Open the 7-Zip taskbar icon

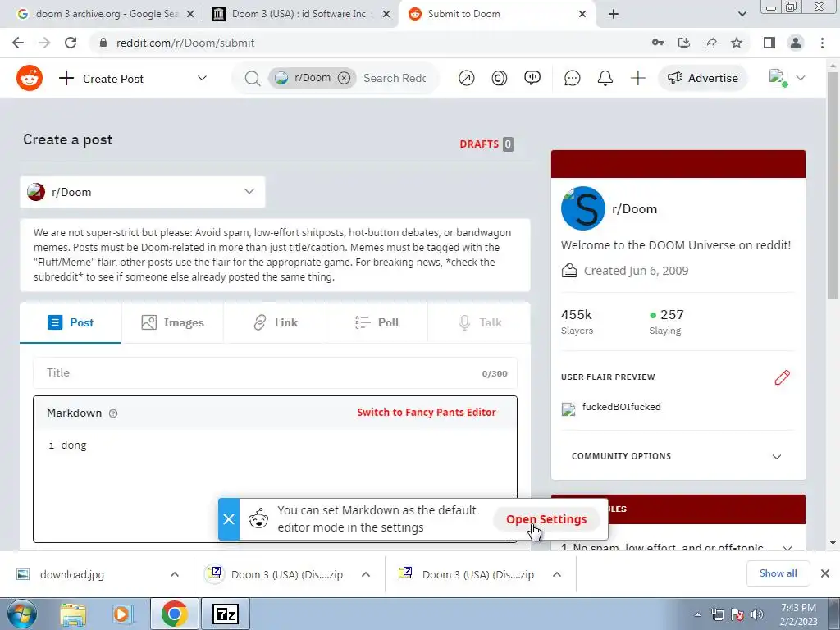tap(225, 614)
